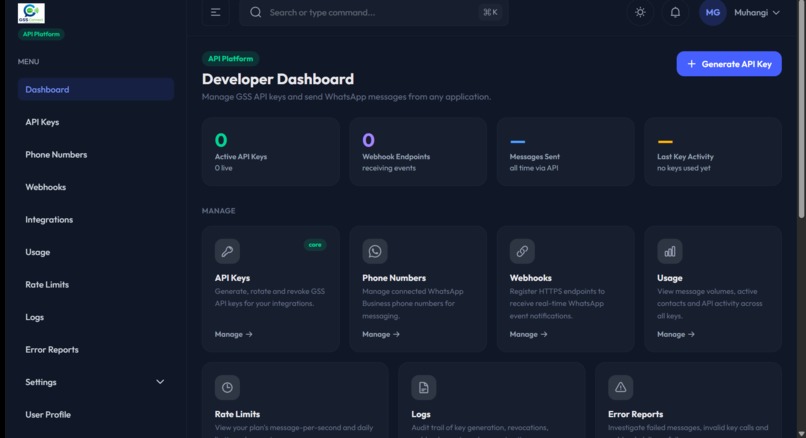Open Usage in the sidebar
Viewport: 806px width, 438px height.
(96, 252)
